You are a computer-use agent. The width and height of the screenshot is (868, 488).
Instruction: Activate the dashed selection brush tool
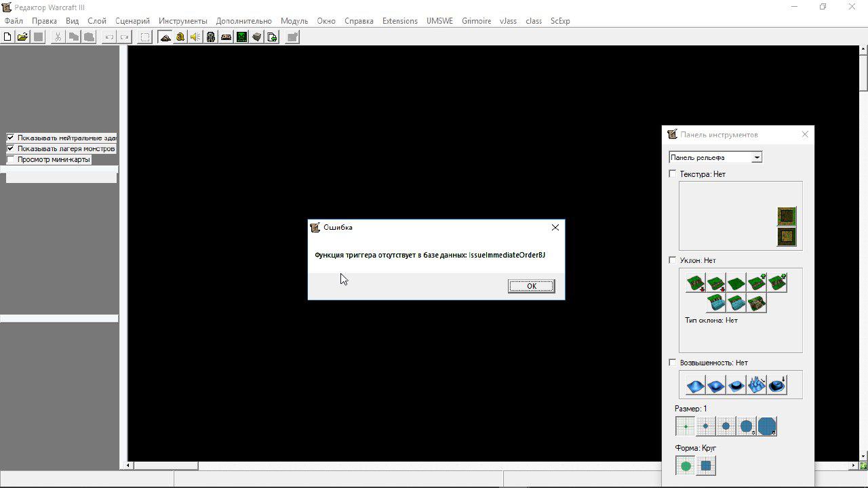coord(145,37)
